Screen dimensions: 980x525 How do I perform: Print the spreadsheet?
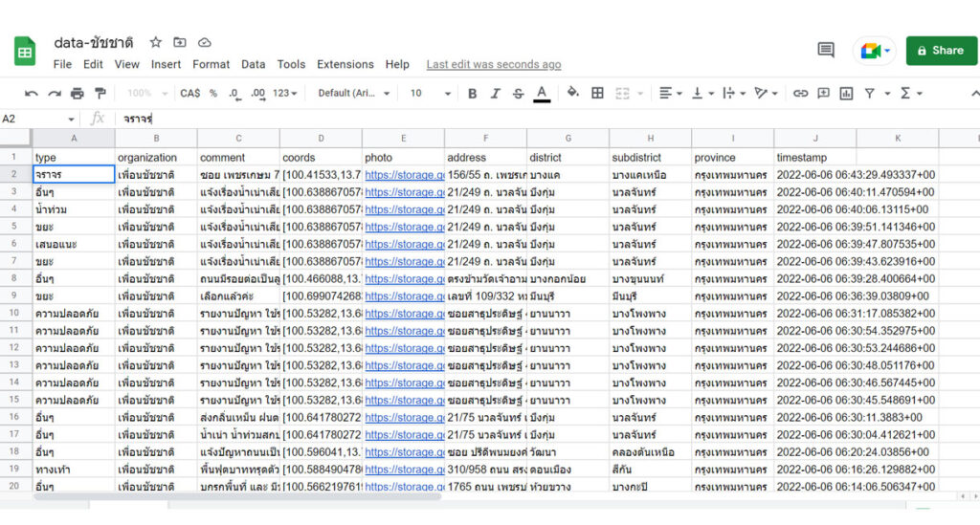pos(77,94)
